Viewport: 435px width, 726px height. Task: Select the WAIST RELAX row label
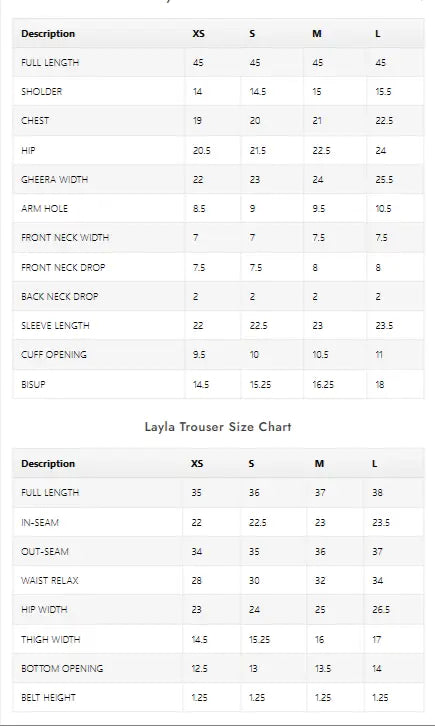50,580
